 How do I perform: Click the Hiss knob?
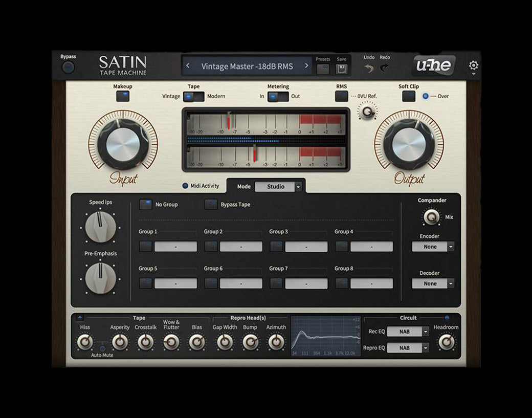[85, 342]
